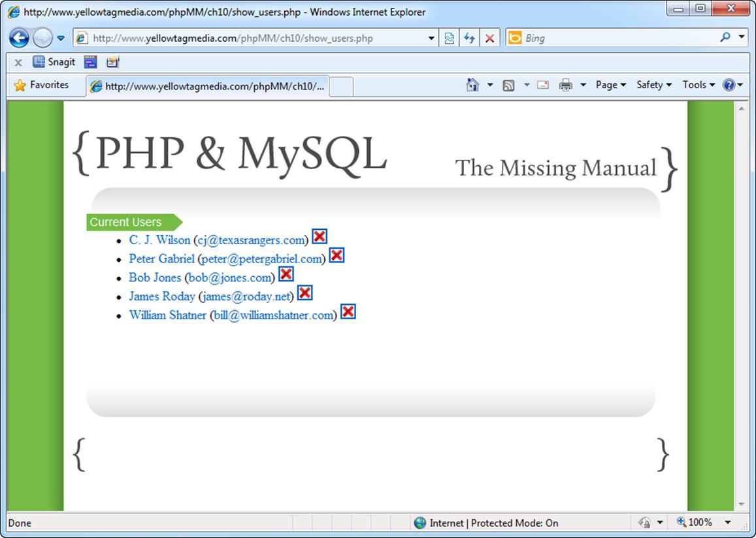Click the search magnifier icon
The width and height of the screenshot is (756, 538).
pos(725,37)
